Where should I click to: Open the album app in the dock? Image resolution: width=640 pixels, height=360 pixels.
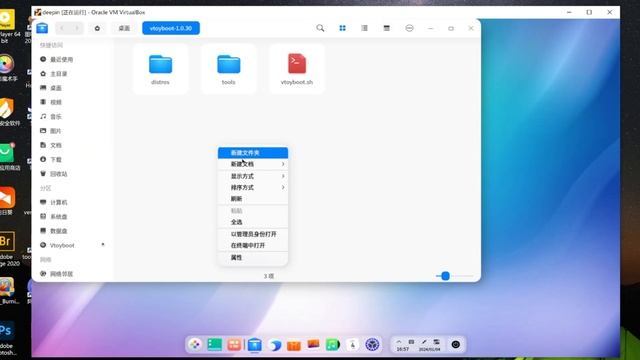pos(313,344)
